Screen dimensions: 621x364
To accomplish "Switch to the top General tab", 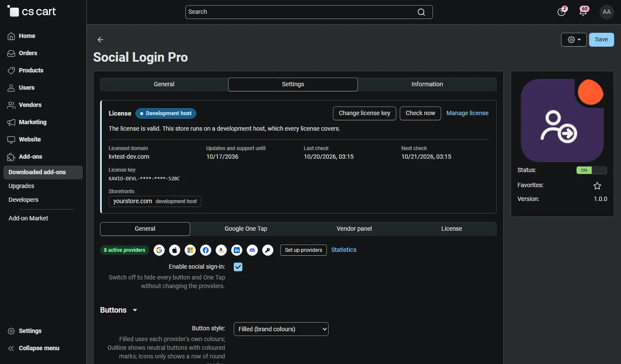I will point(164,85).
